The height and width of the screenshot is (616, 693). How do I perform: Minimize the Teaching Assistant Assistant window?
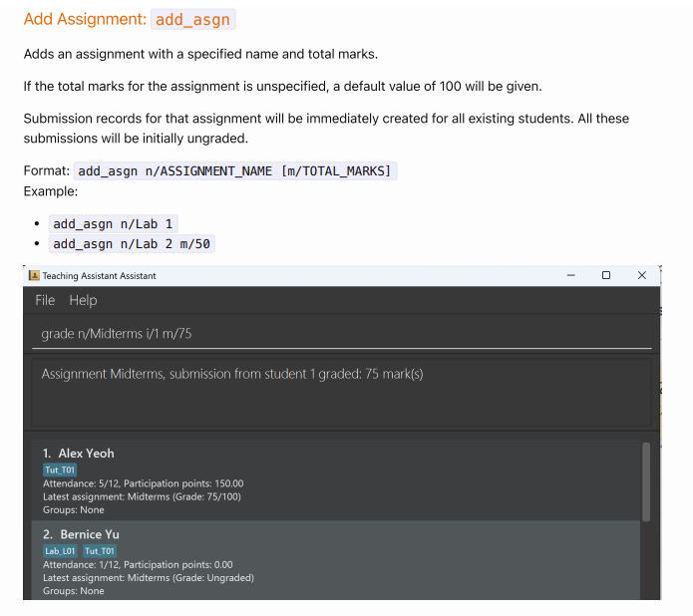(570, 275)
